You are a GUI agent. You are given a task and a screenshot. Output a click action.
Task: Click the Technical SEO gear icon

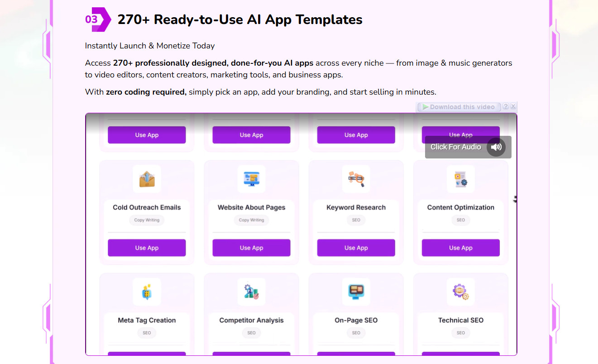pyautogui.click(x=461, y=292)
